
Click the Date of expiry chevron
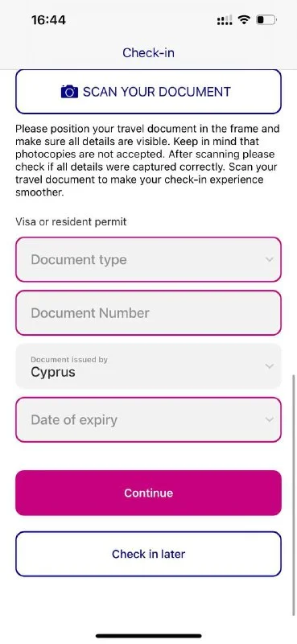tap(269, 419)
